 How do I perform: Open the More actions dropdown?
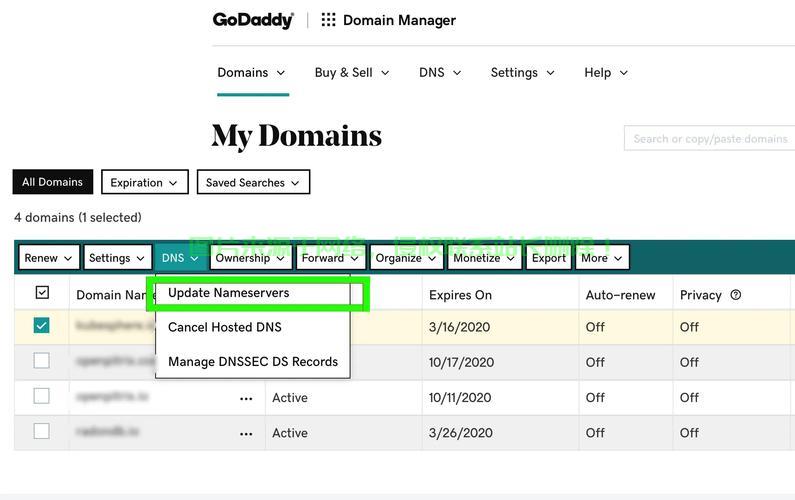coord(602,258)
